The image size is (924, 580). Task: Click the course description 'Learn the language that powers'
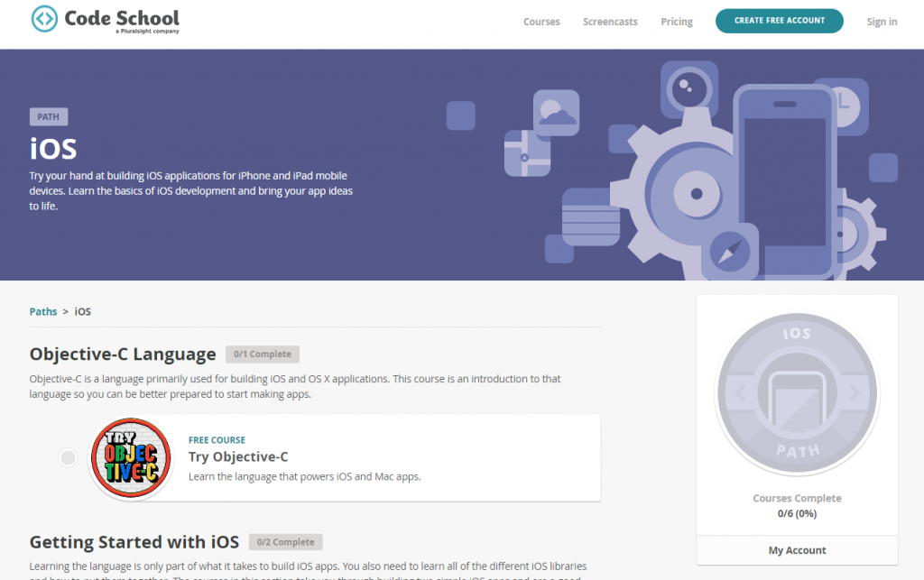point(305,476)
